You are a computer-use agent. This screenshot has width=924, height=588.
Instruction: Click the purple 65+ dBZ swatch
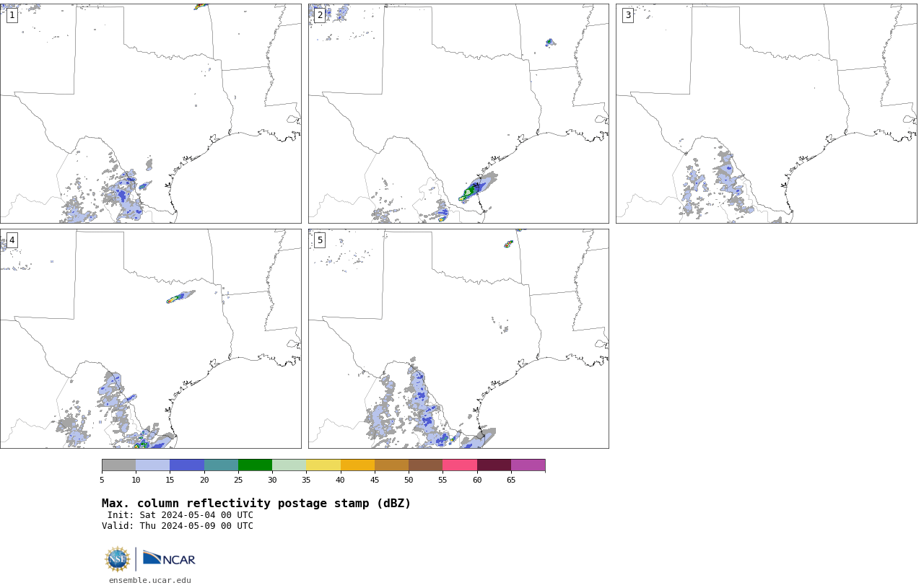click(x=528, y=465)
